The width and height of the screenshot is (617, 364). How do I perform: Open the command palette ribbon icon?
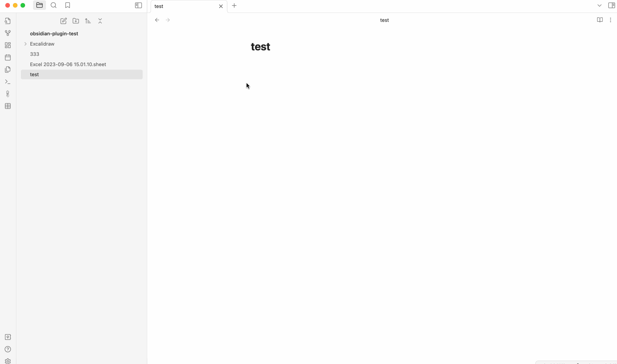(8, 82)
